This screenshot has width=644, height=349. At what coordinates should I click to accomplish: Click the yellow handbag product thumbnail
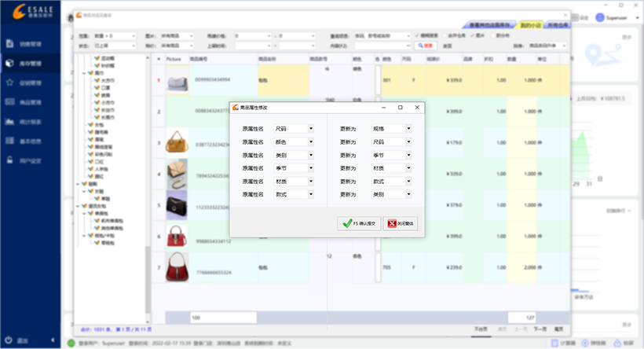pyautogui.click(x=177, y=142)
